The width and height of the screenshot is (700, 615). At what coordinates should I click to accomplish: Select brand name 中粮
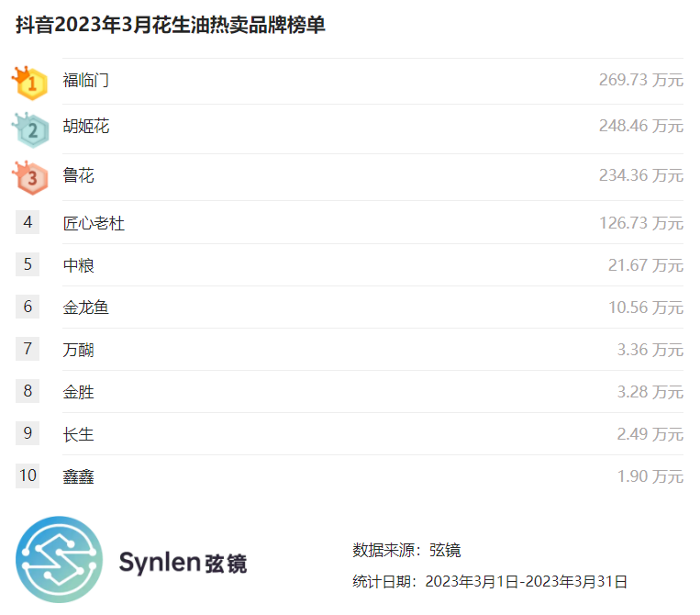[78, 266]
